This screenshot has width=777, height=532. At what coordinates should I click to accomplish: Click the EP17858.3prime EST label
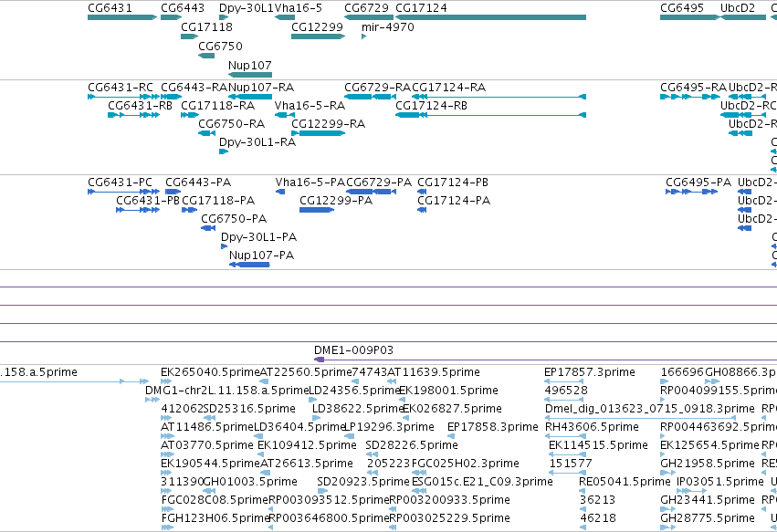tap(492, 426)
